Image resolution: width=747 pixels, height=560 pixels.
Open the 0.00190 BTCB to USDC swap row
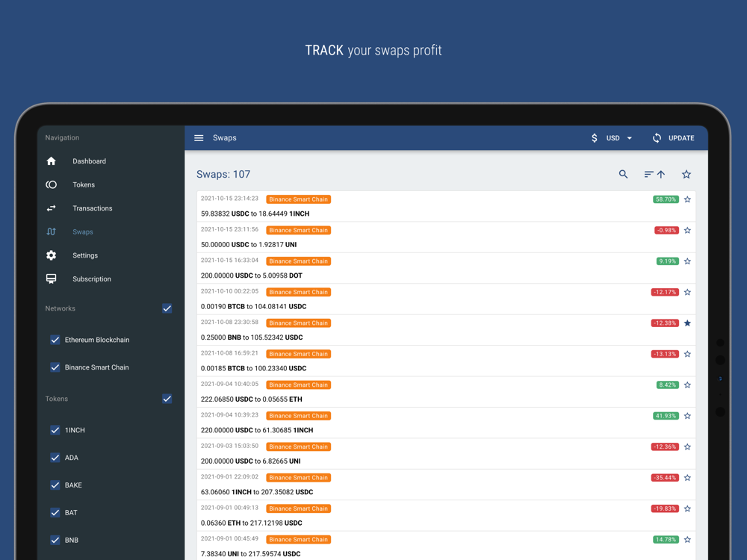446,299
